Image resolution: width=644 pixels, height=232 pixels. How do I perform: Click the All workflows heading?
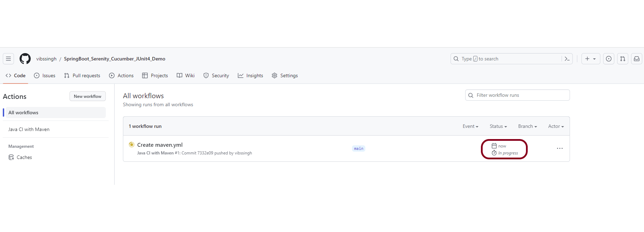143,96
